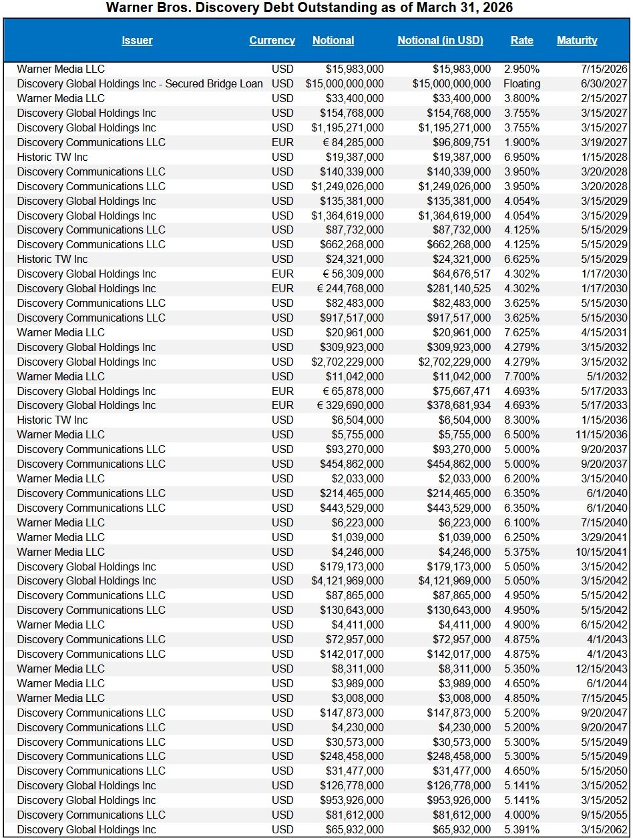Click the 8.300% rate cell
The width and height of the screenshot is (633, 840).
click(522, 420)
